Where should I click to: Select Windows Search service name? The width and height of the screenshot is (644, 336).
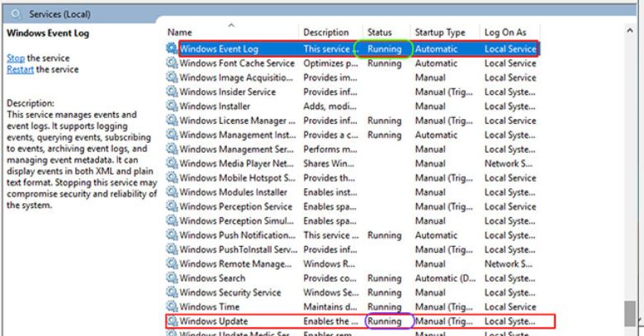[212, 278]
